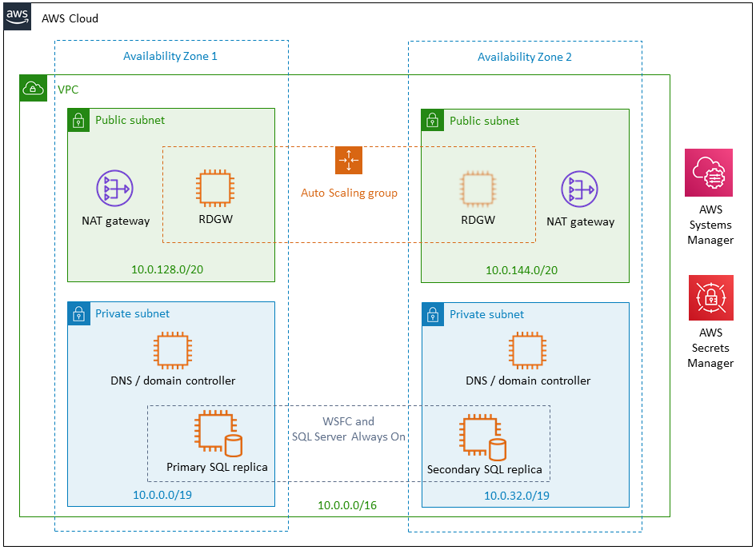Image resolution: width=756 pixels, height=550 pixels.
Task: Click lock icon of Zone 1 public subnet
Action: [x=78, y=120]
